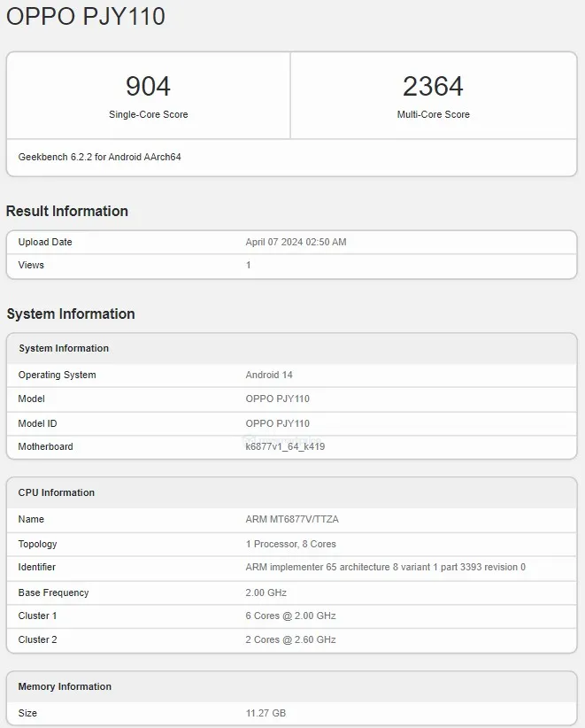
Task: Select the 2 Cores @ 2.60 GHz value
Action: [x=291, y=639]
